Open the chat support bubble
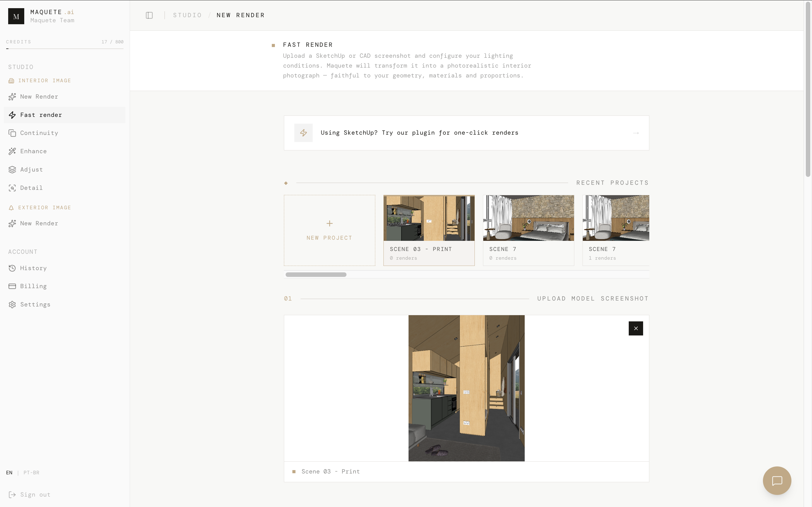The width and height of the screenshot is (812, 507). (x=777, y=481)
